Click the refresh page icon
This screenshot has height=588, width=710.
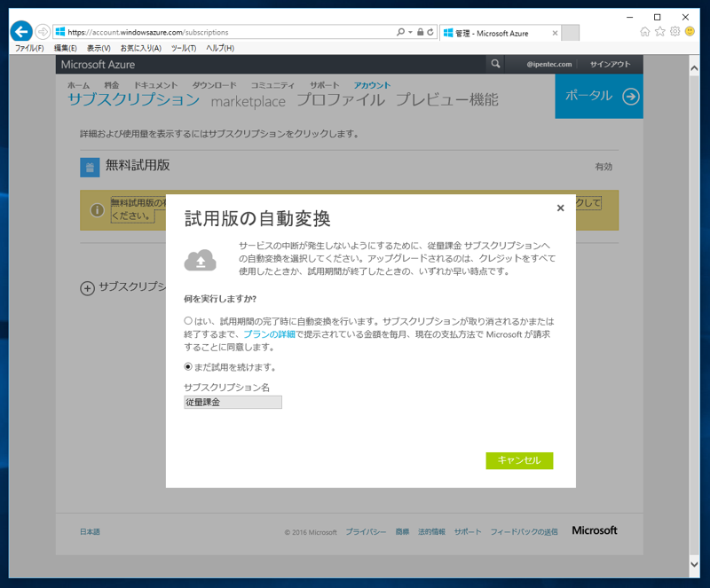pos(430,32)
